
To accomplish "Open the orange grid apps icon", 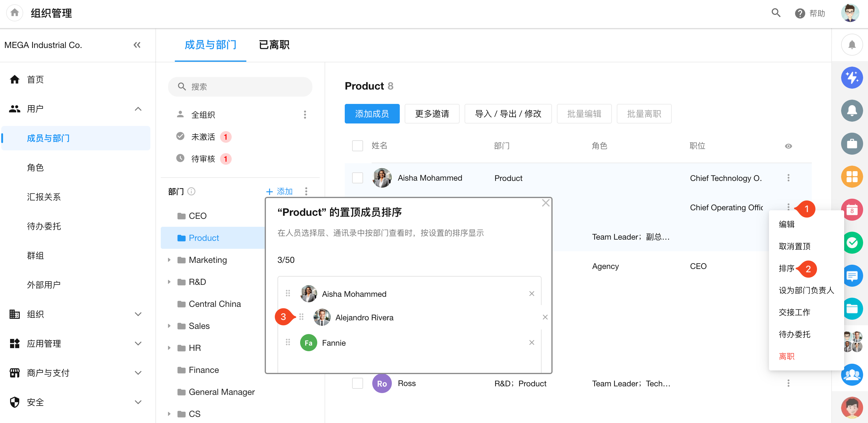I will tap(851, 176).
